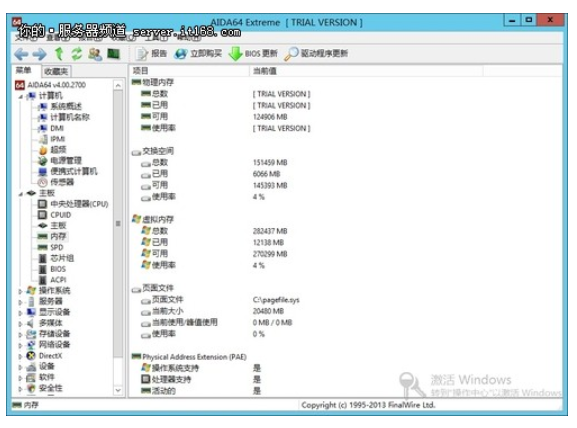This screenshot has height=428, width=577.
Task: Click the green up-level arrow
Action: click(x=59, y=54)
